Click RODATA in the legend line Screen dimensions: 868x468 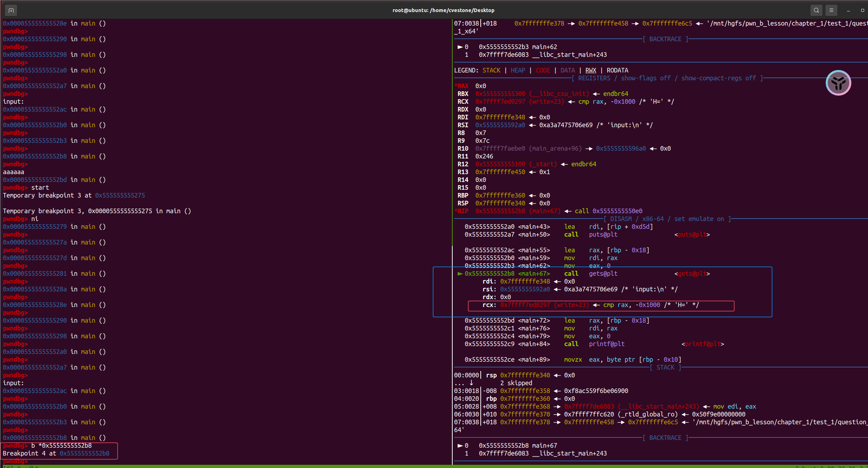click(617, 70)
